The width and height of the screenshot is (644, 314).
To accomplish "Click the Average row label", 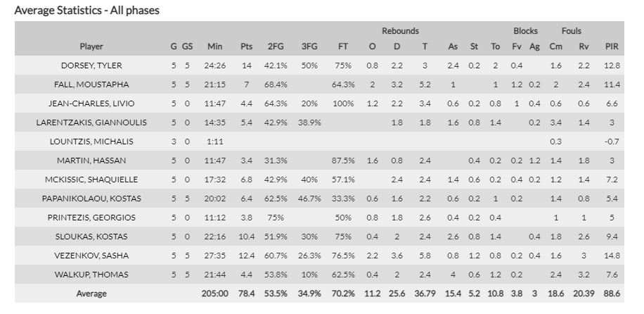I will point(91,294).
